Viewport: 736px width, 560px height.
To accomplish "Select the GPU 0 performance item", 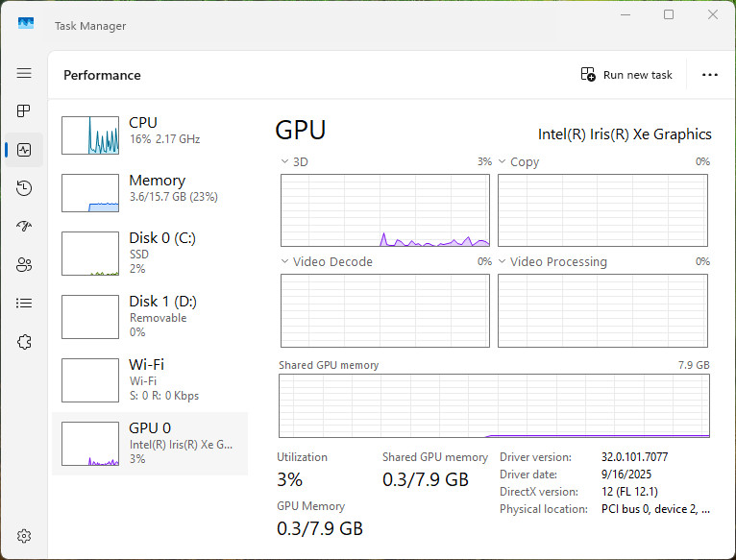I will tap(150, 444).
